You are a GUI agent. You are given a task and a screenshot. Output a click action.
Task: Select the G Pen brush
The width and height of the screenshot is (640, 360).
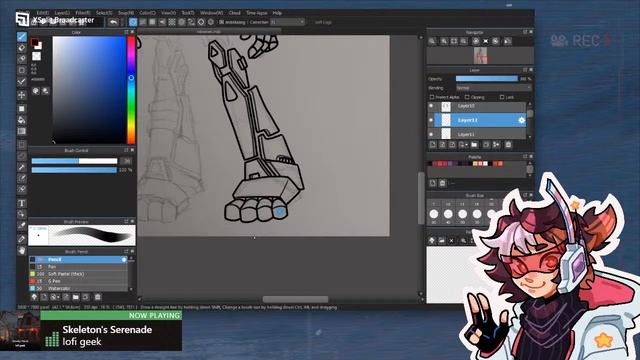click(x=78, y=281)
